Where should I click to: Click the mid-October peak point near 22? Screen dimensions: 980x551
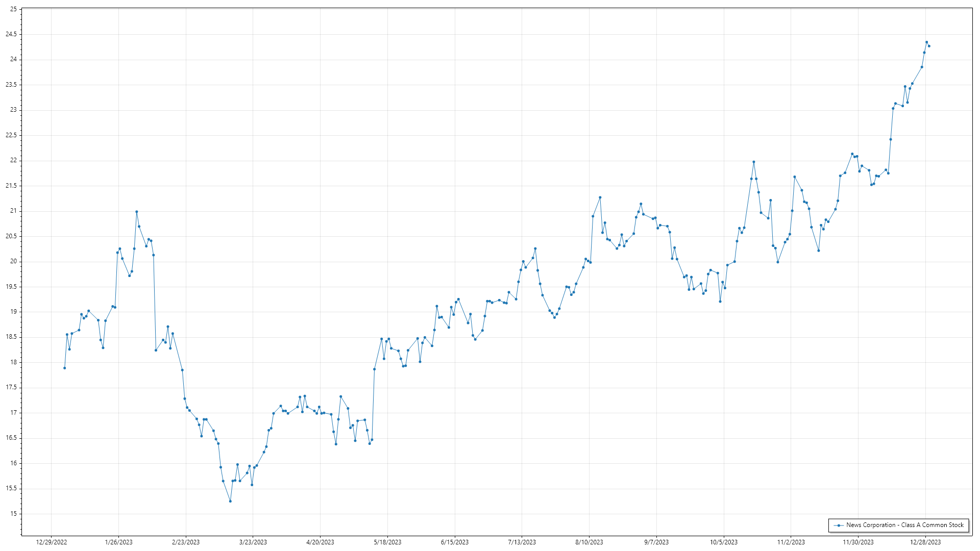753,162
